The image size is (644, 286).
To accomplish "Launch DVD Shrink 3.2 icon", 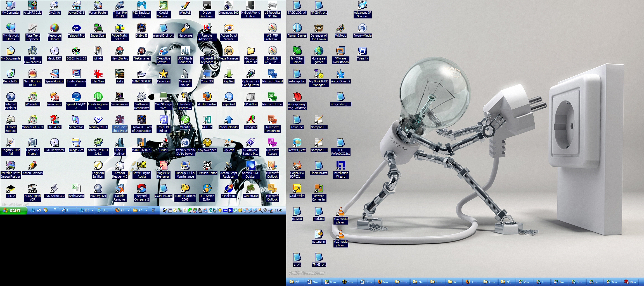I will 54,191.
